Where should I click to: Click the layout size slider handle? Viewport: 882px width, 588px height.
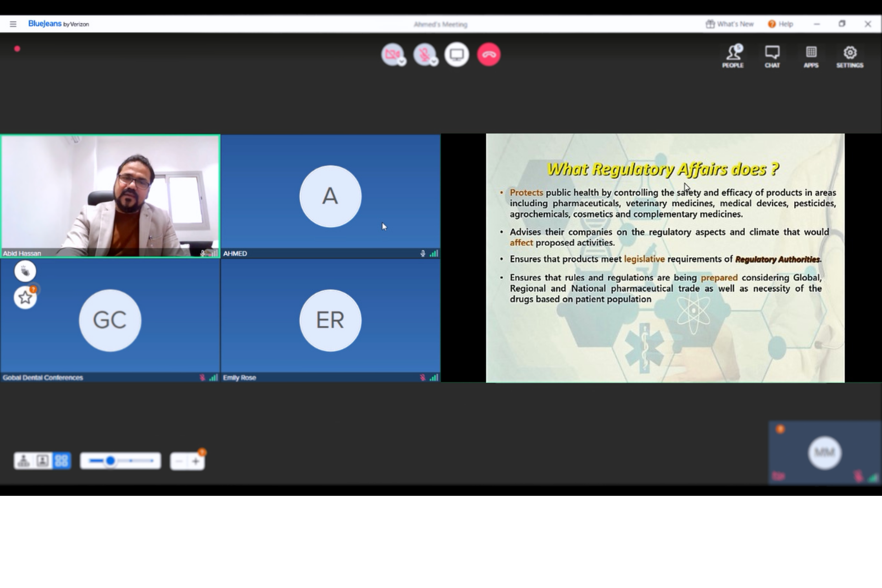[x=110, y=461]
